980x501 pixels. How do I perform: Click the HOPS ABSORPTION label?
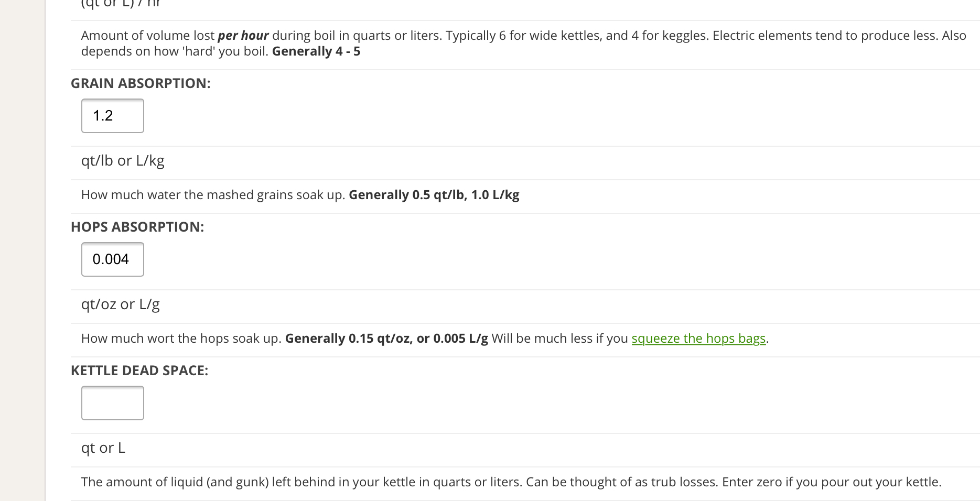(x=137, y=227)
